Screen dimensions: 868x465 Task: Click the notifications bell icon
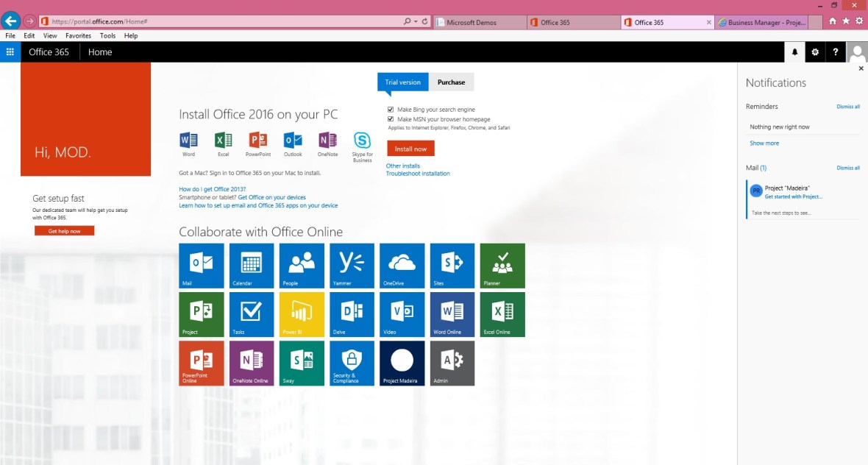click(794, 52)
